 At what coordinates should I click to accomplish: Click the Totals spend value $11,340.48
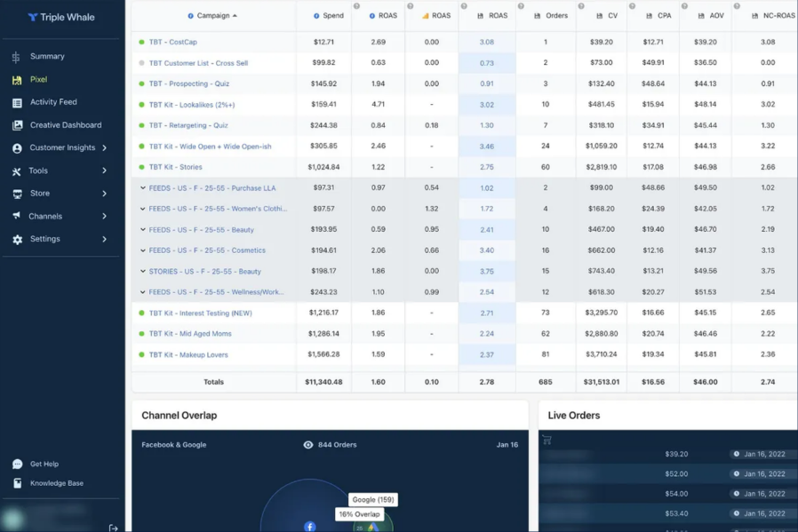coord(323,382)
